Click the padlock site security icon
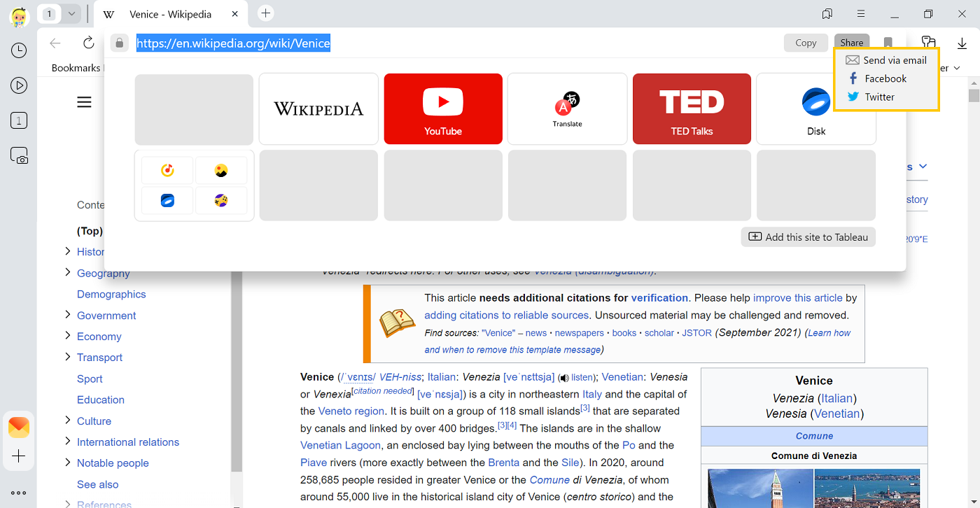Screen dimensions: 980x508 pyautogui.click(x=120, y=43)
